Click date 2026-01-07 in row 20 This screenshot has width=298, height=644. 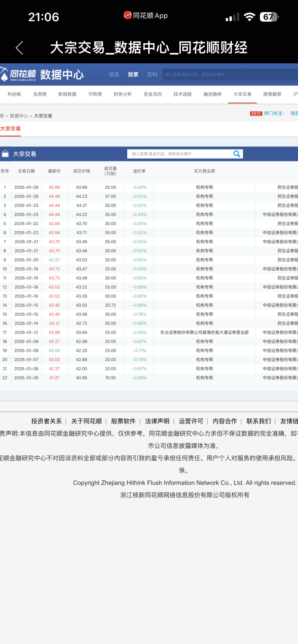click(26, 360)
